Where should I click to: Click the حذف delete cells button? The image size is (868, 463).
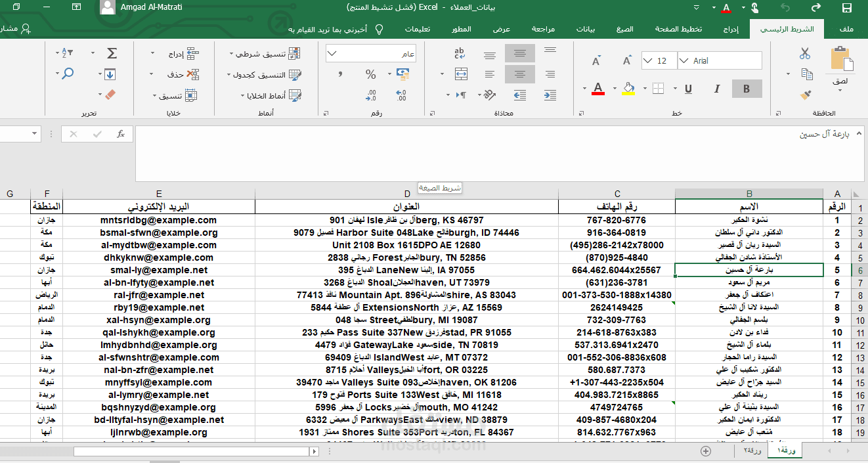click(x=183, y=75)
